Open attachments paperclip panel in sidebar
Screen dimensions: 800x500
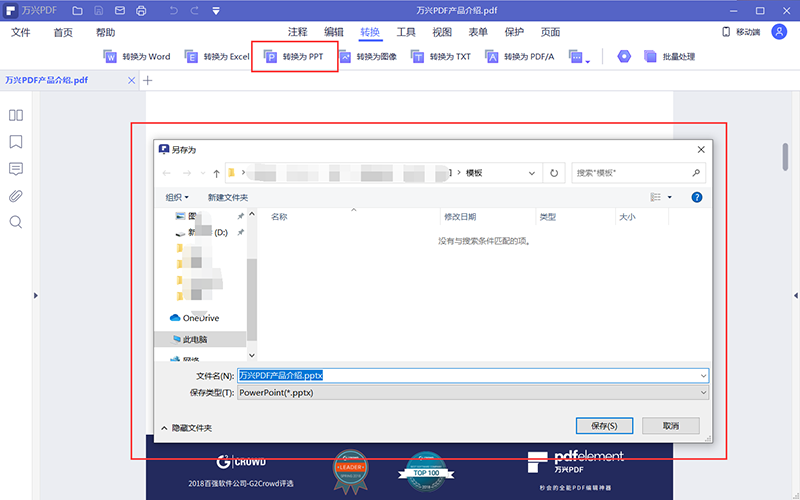coord(16,196)
